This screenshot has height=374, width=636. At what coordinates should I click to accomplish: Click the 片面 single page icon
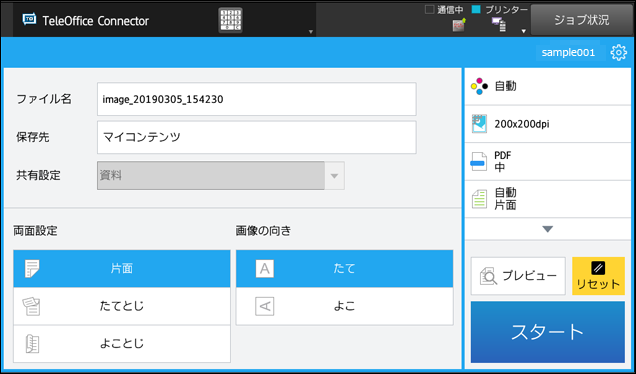[32, 269]
